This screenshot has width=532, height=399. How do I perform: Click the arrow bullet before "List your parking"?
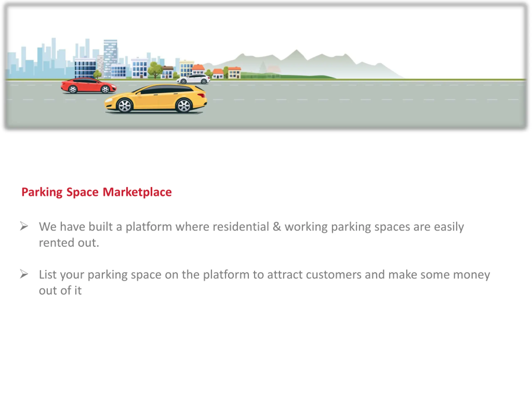(x=24, y=274)
